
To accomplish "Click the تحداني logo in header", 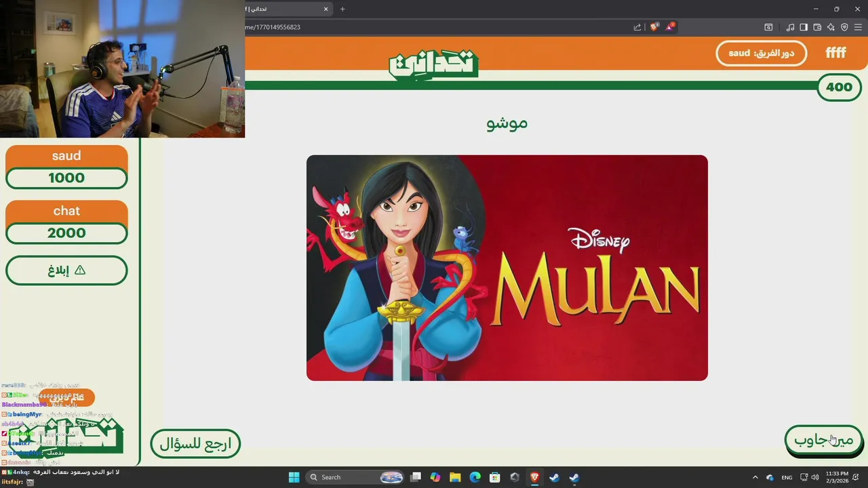I will coord(434,64).
